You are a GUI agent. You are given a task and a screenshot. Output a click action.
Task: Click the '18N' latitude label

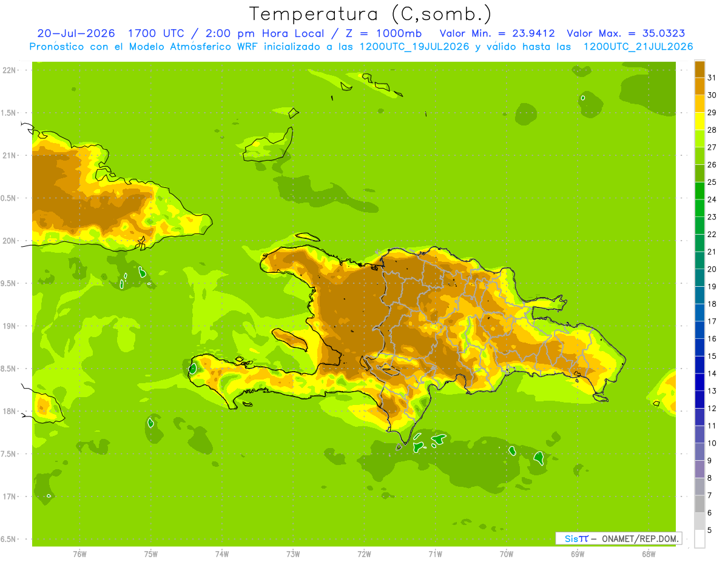(x=9, y=411)
